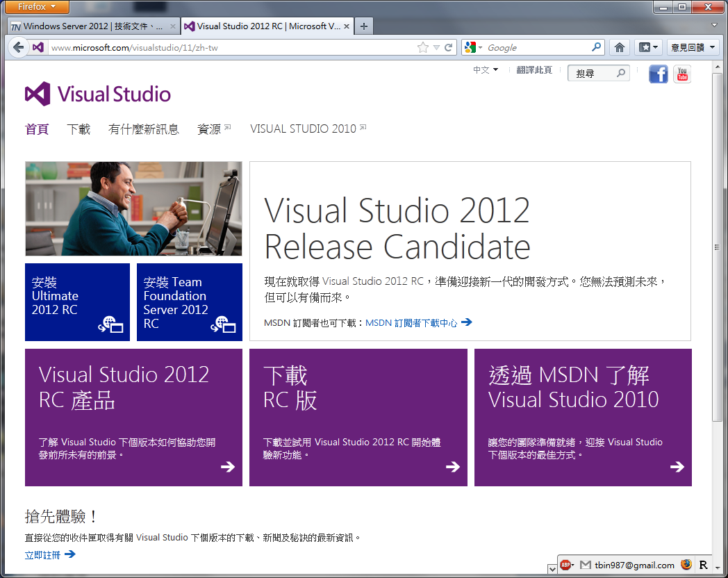The height and width of the screenshot is (578, 728).
Task: Click the List all tabs arrow
Action: coord(715,25)
